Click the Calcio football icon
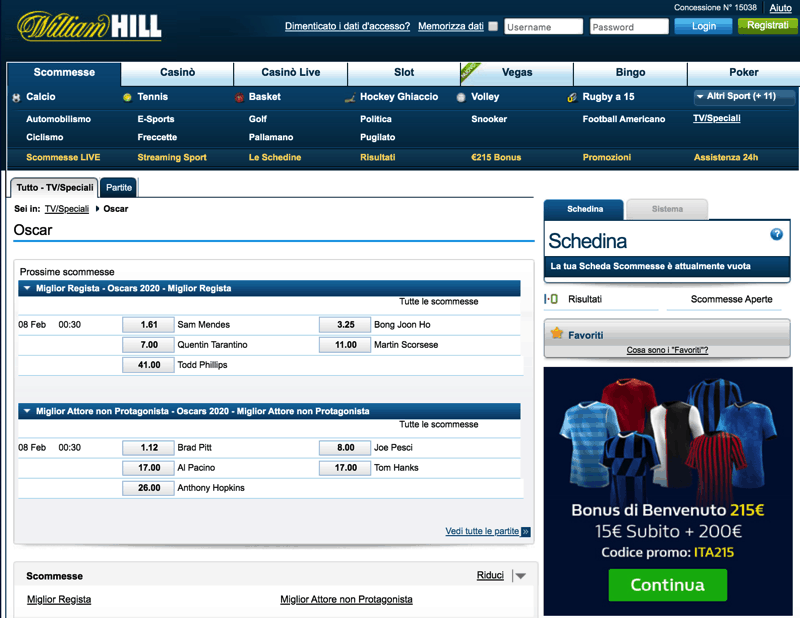 [x=16, y=97]
